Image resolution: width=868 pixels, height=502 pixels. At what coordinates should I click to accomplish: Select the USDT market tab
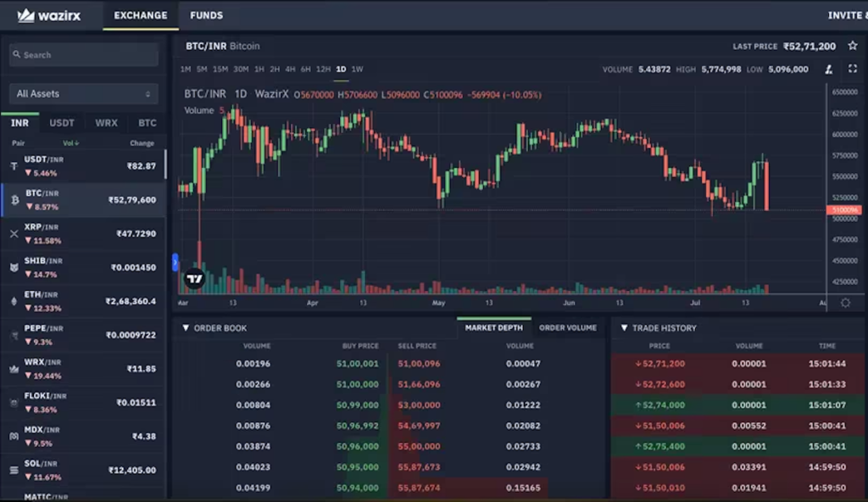[61, 123]
